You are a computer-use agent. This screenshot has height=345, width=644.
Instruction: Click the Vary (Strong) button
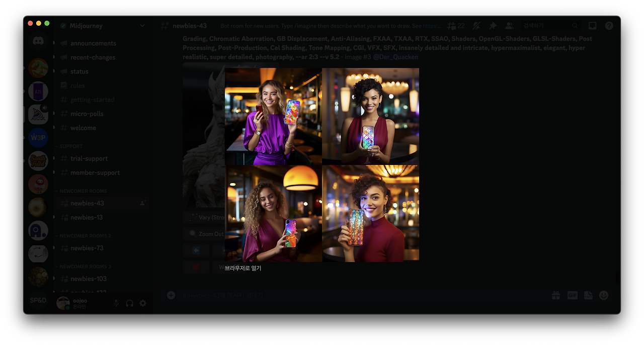click(204, 218)
